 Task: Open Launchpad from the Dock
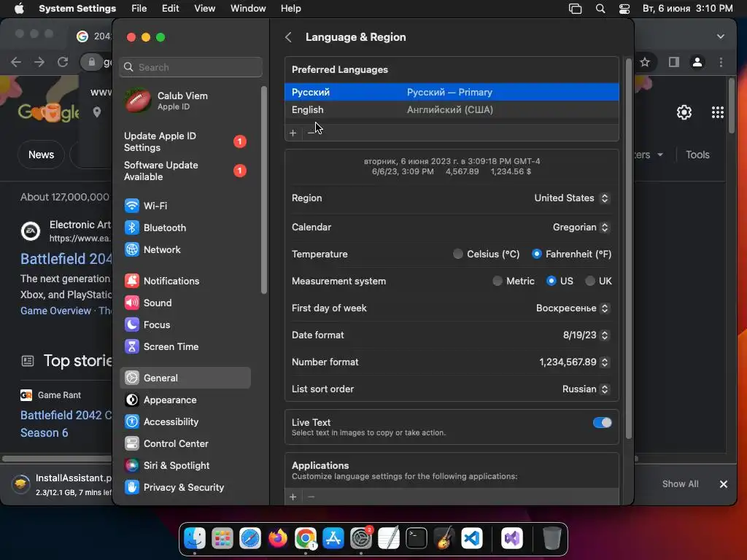pyautogui.click(x=222, y=538)
